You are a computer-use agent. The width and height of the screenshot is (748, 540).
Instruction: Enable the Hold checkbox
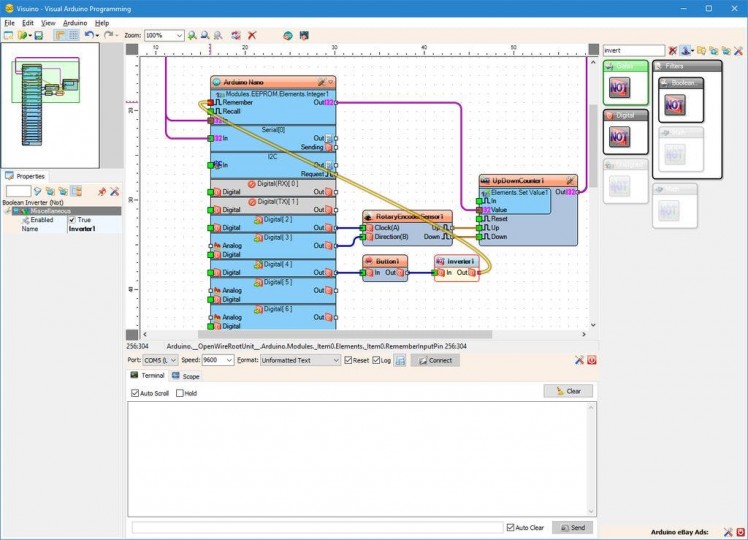[180, 393]
